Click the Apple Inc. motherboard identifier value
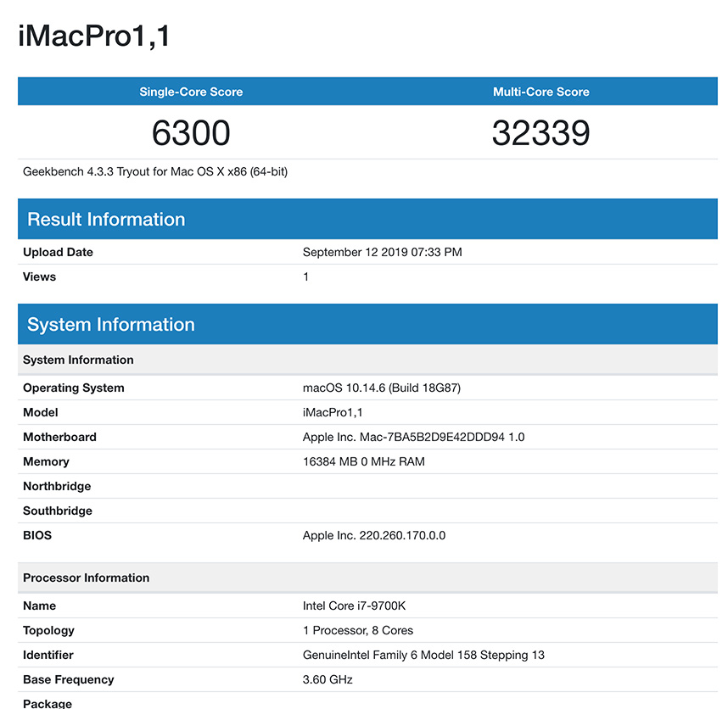Viewport: 728px width, 709px height. (413, 437)
